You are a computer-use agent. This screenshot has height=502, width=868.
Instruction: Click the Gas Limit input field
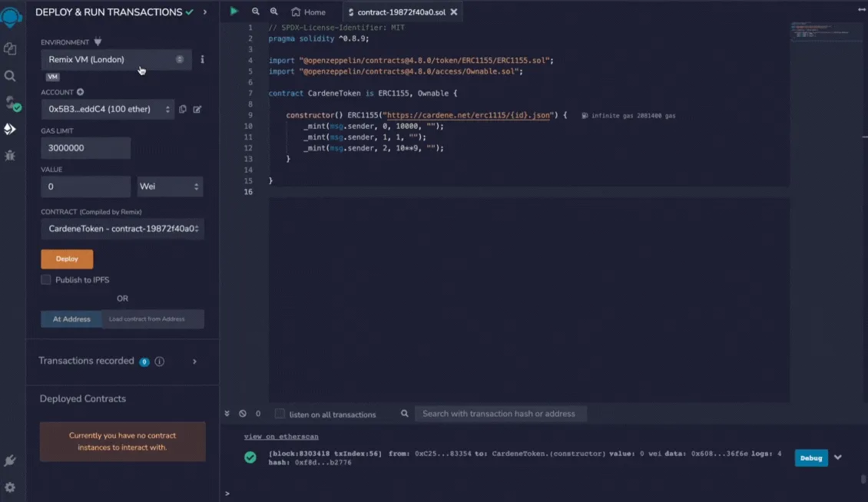coord(86,148)
